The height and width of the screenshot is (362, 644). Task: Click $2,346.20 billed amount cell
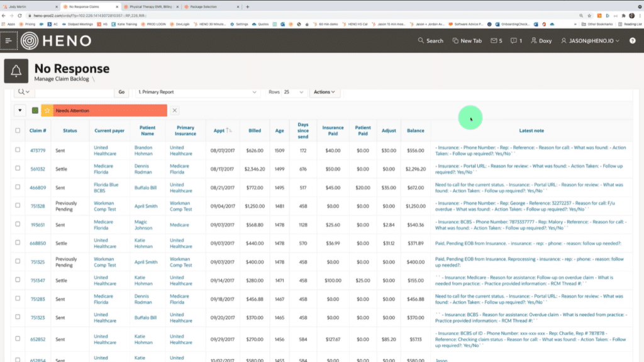point(255,169)
